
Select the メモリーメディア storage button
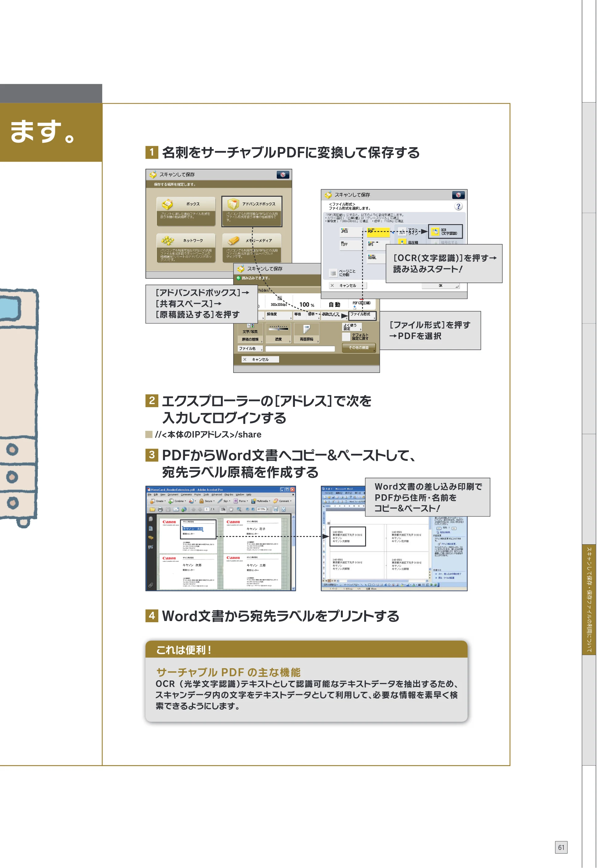point(252,248)
